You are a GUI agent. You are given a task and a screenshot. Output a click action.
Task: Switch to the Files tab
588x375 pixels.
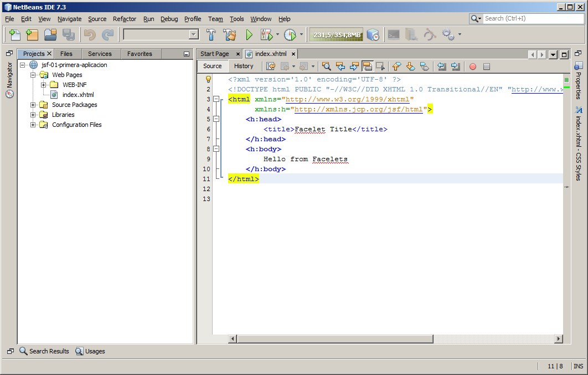[x=66, y=54]
